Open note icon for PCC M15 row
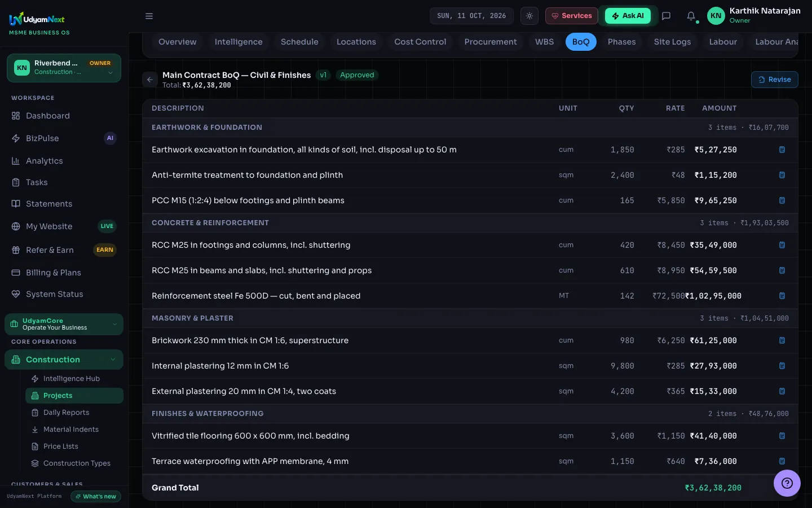Image resolution: width=812 pixels, height=508 pixels. click(782, 200)
